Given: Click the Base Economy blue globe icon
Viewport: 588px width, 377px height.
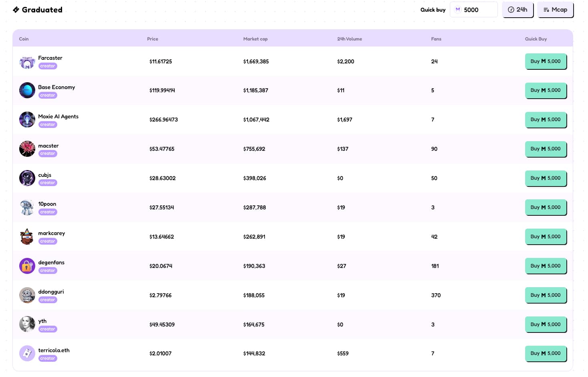Looking at the screenshot, I should tap(27, 91).
